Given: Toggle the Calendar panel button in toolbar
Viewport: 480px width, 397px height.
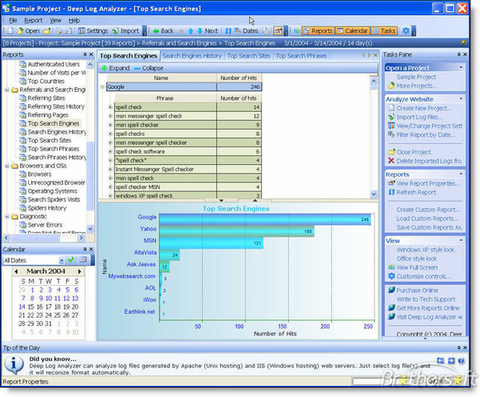Looking at the screenshot, I should [352, 31].
